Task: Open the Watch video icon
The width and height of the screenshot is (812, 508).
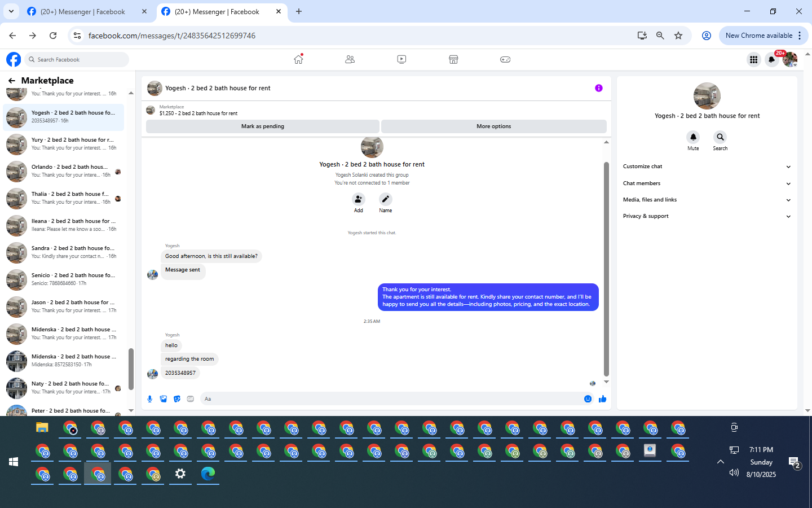Action: tap(401, 59)
